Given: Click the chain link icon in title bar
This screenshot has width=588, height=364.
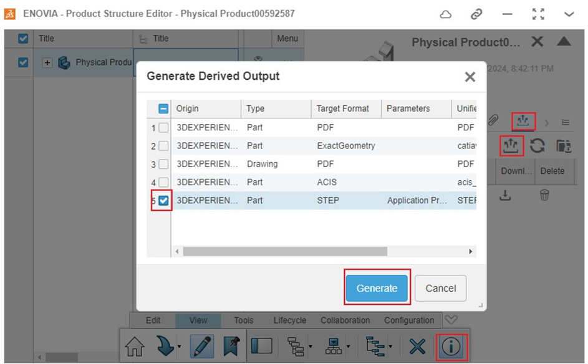Looking at the screenshot, I should point(476,14).
